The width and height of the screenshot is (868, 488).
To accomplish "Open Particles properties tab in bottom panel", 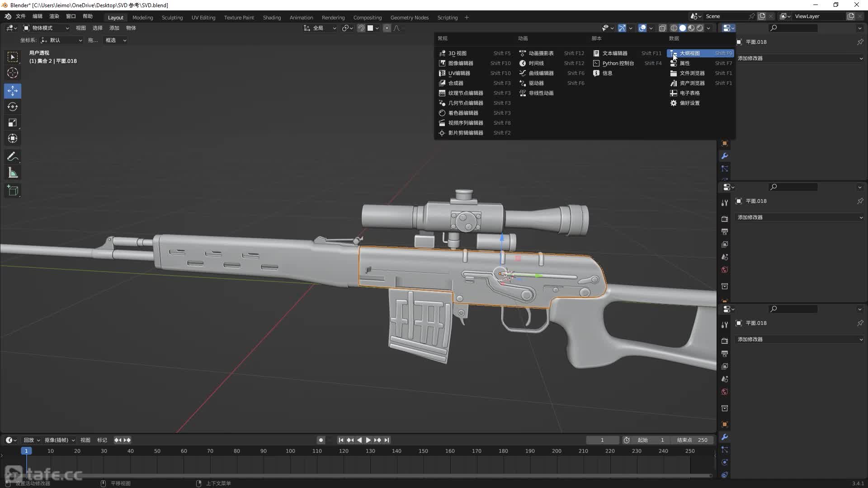I will click(725, 450).
